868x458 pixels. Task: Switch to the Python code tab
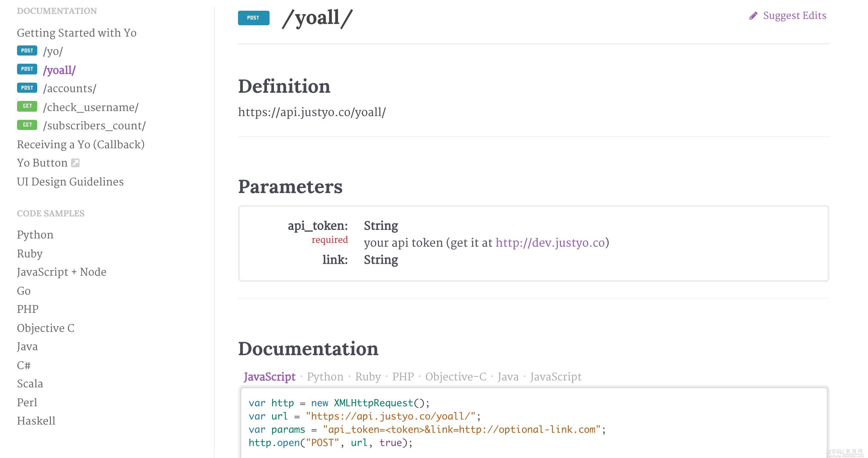point(325,377)
